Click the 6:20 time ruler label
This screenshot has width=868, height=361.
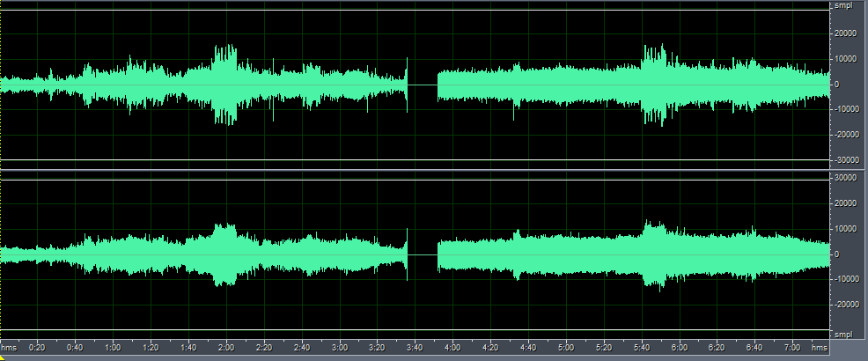pyautogui.click(x=717, y=348)
